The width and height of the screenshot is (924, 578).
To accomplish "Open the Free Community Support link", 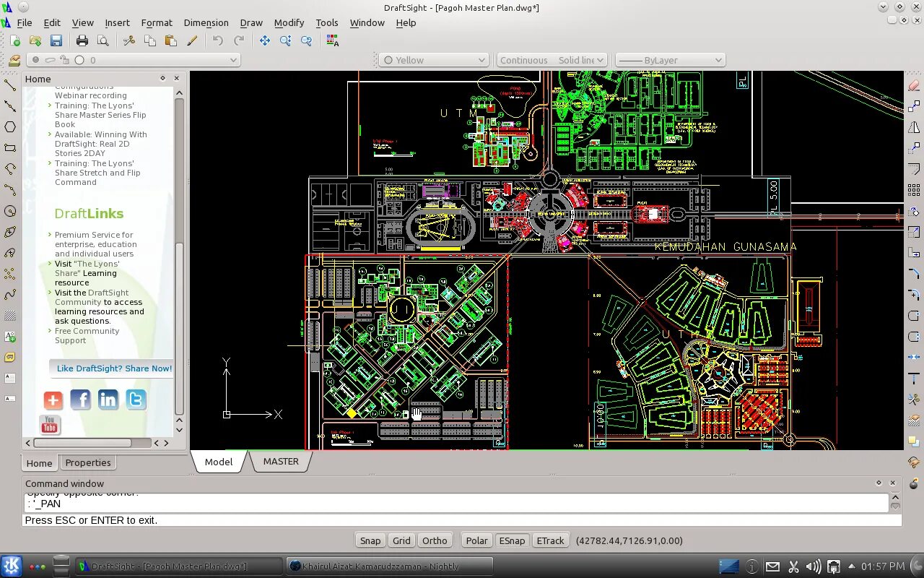I will coord(87,336).
